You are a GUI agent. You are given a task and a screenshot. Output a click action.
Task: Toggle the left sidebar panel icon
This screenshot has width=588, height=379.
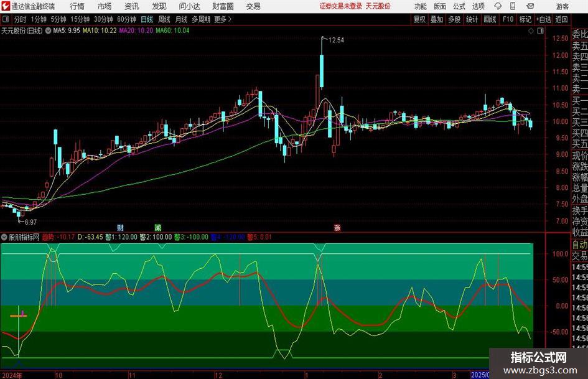[x=5, y=19]
